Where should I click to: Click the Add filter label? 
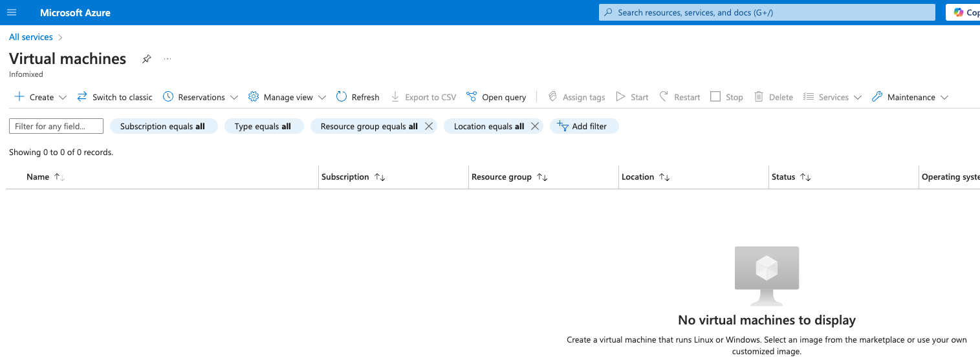(x=589, y=126)
